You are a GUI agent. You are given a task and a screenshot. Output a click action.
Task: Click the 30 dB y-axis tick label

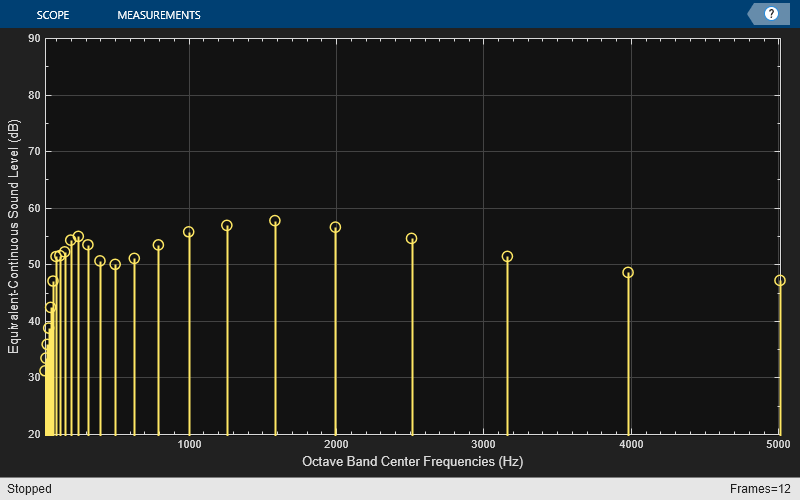[x=34, y=377]
